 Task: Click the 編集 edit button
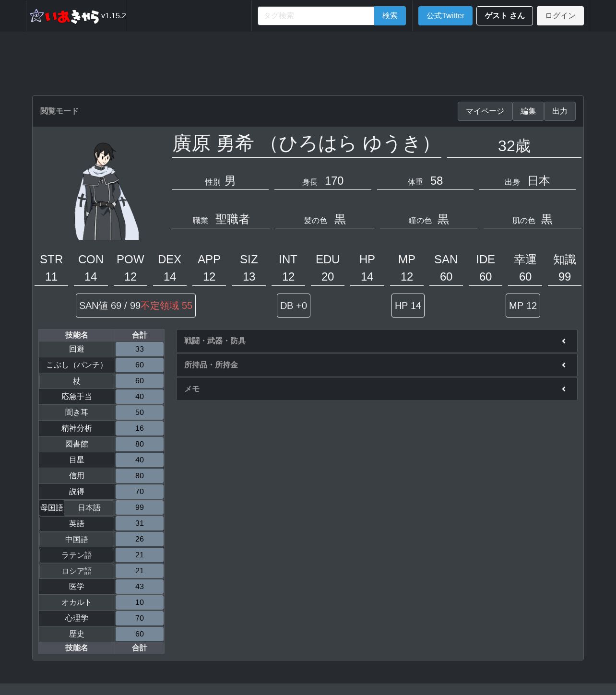point(528,111)
